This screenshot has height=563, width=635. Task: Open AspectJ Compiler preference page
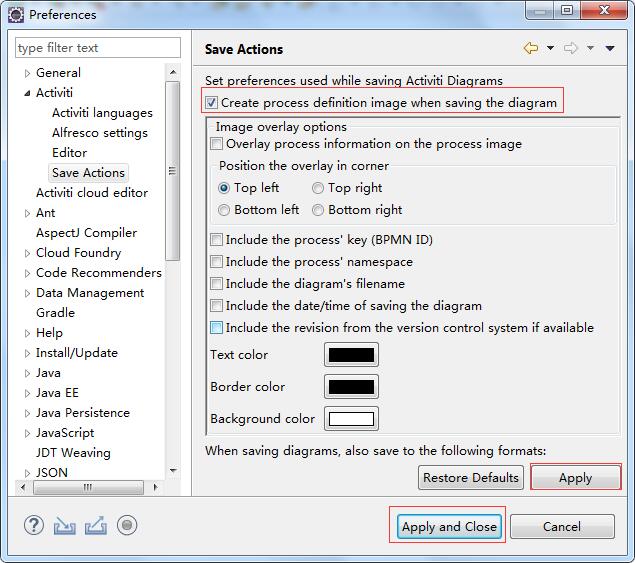86,233
